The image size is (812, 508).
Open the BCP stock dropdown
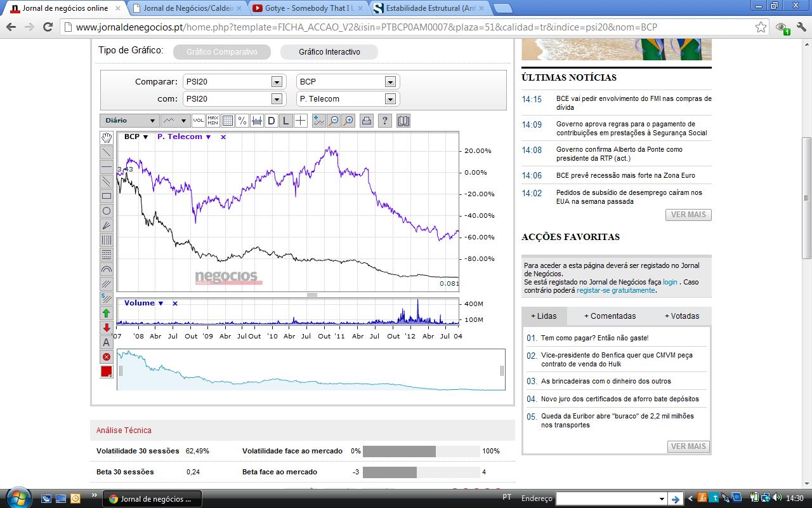click(x=347, y=82)
